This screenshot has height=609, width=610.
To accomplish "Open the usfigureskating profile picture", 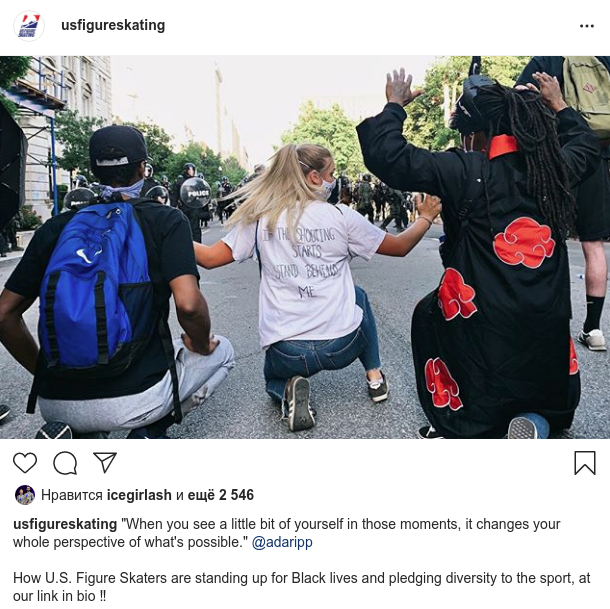I will (x=29, y=26).
